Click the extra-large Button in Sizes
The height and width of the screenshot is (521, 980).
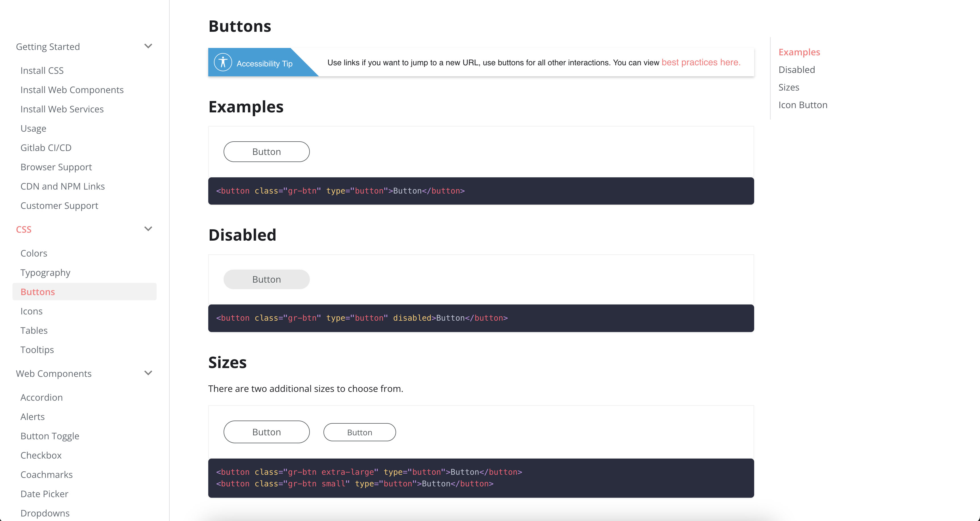tap(266, 432)
